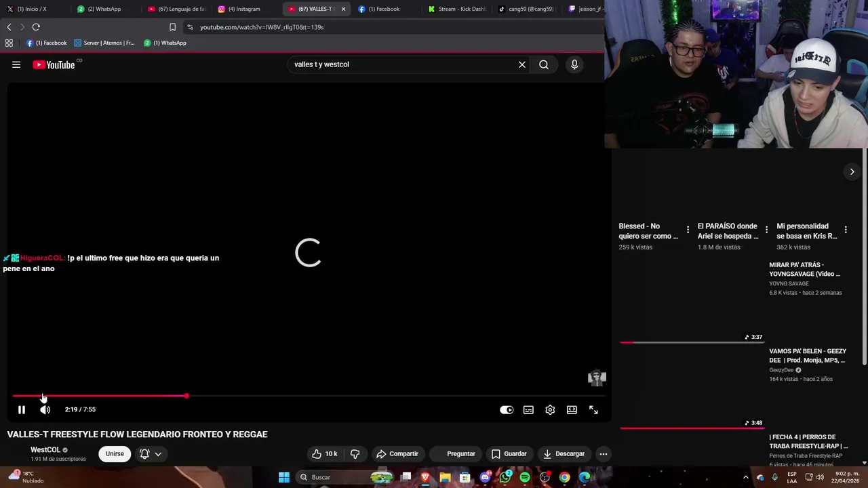
Task: Clear the search box with the X
Action: [x=522, y=64]
